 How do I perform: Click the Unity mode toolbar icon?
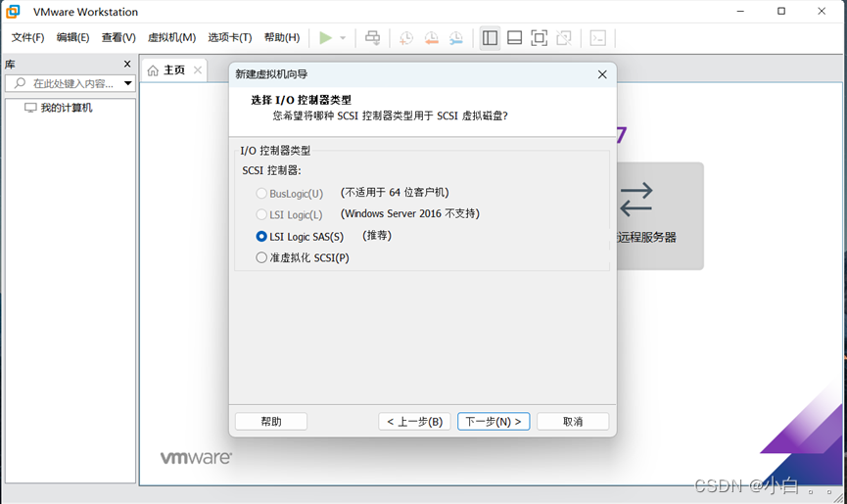point(564,38)
